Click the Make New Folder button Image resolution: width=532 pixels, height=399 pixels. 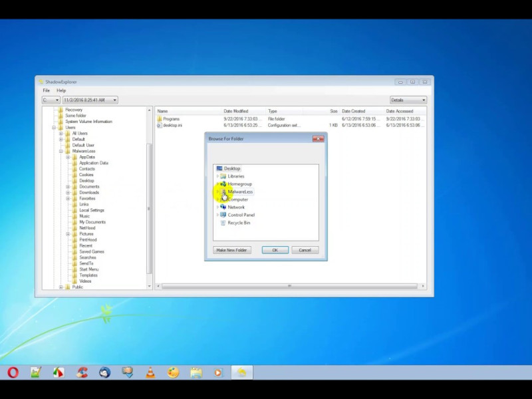click(232, 250)
